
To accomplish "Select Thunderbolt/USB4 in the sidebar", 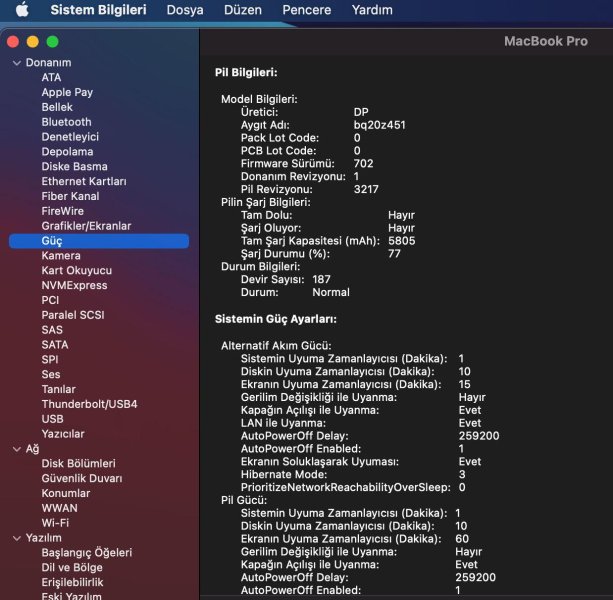I will [89, 404].
